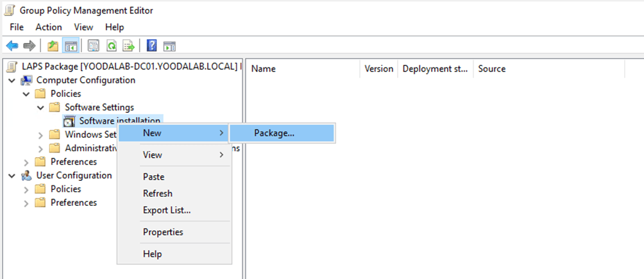Click the Software installation node icon
This screenshot has width=644, height=279.
[69, 121]
